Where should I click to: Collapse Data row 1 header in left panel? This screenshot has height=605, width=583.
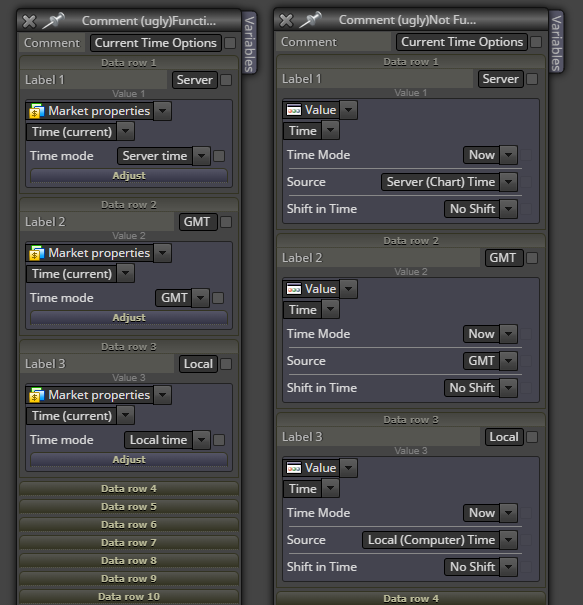[129, 63]
